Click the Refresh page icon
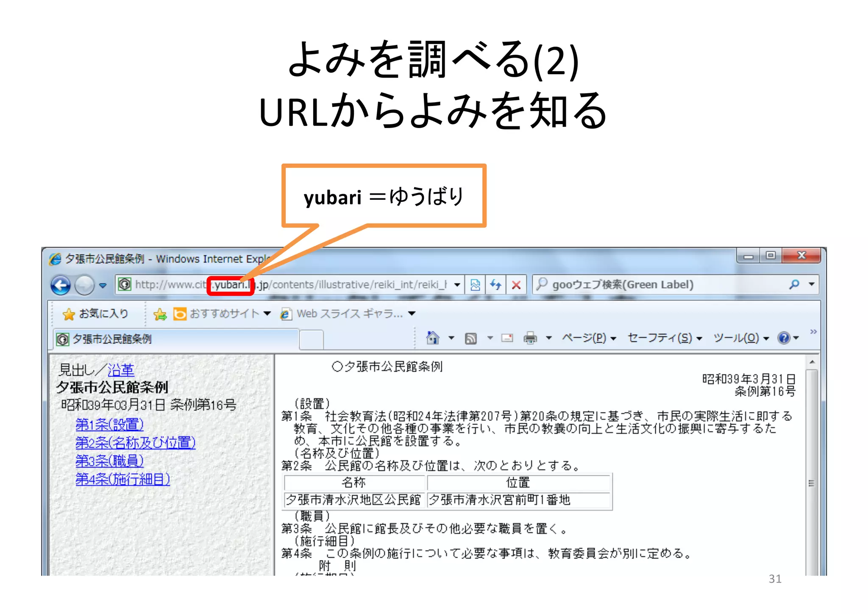 pos(495,285)
